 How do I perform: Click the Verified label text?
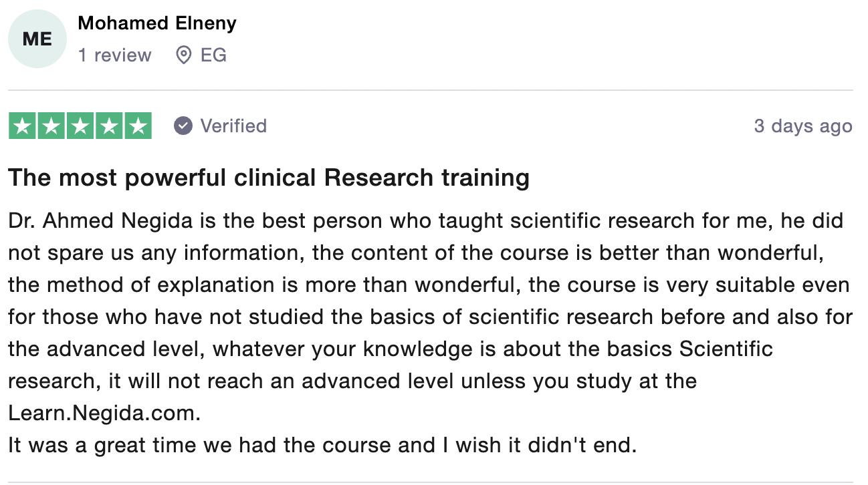[x=233, y=126]
